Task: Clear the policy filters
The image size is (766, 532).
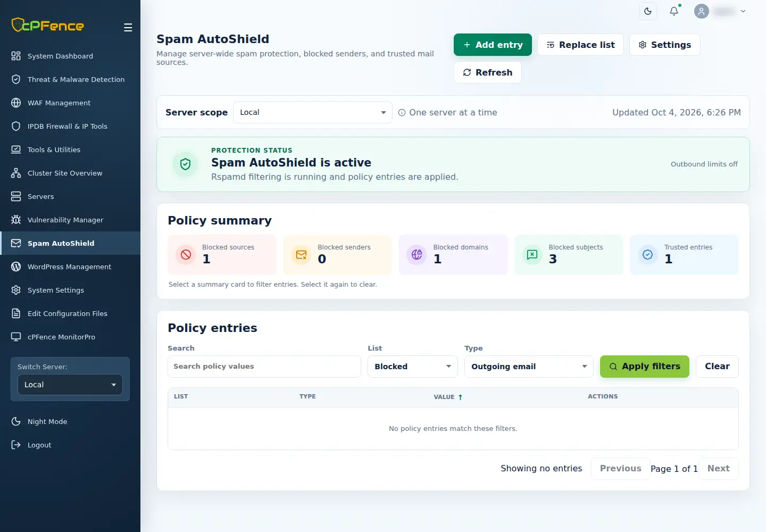Action: click(x=717, y=367)
